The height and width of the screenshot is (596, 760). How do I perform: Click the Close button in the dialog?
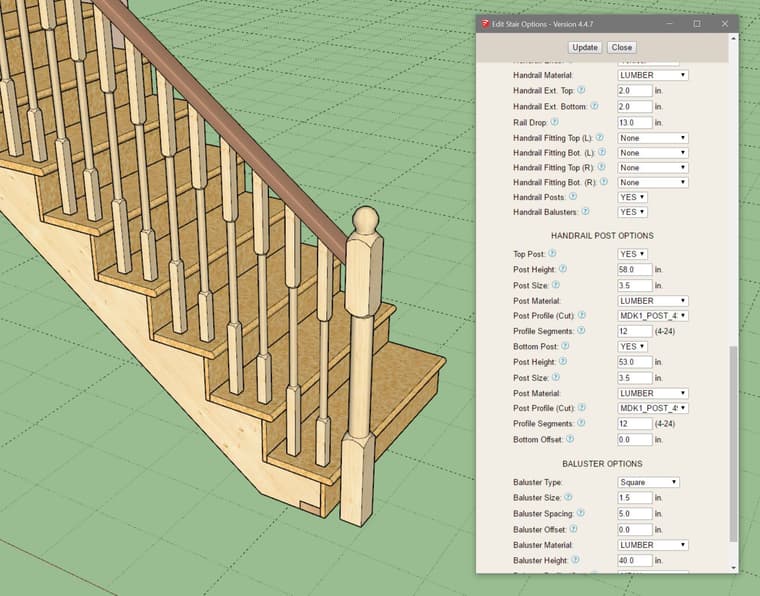point(622,47)
